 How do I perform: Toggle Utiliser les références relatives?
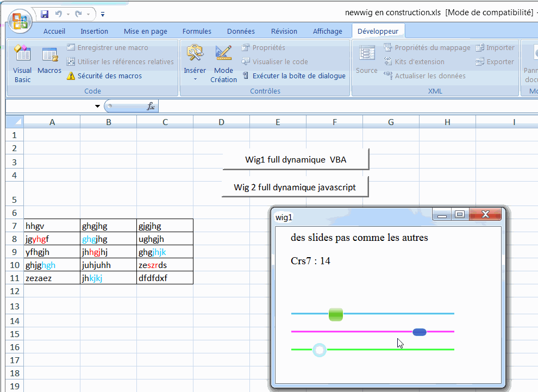pyautogui.click(x=121, y=61)
